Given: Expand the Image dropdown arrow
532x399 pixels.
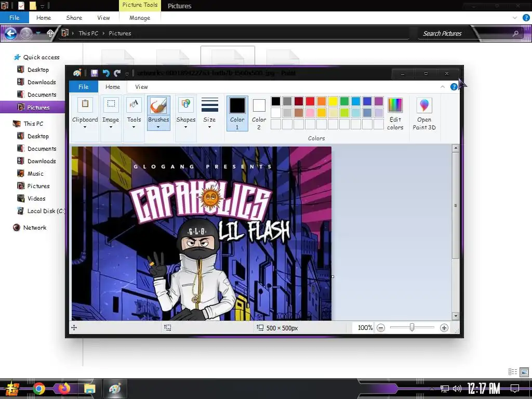Looking at the screenshot, I should pyautogui.click(x=111, y=127).
